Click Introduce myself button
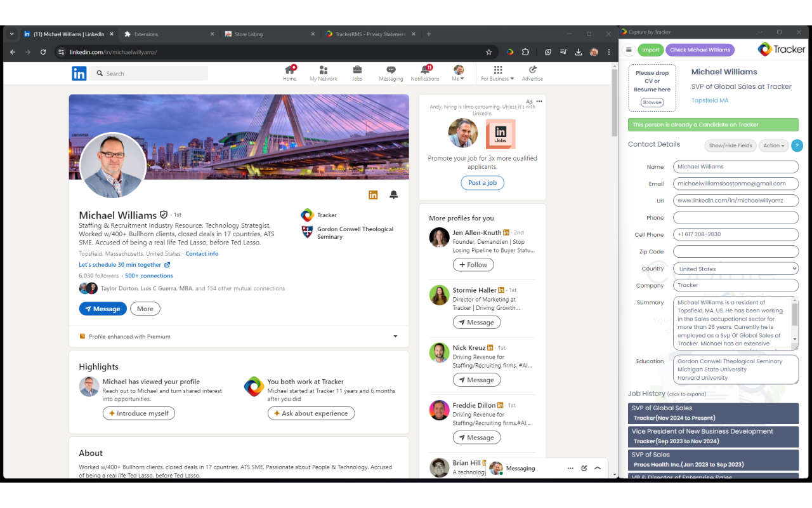Image resolution: width=812 pixels, height=508 pixels. [139, 413]
